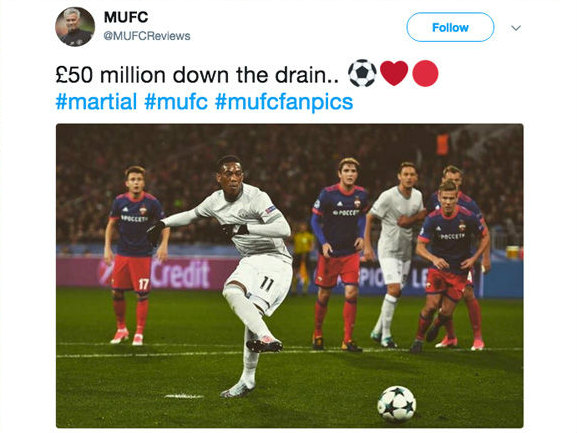
Task: Open the MUFC profile avatar
Action: (75, 27)
